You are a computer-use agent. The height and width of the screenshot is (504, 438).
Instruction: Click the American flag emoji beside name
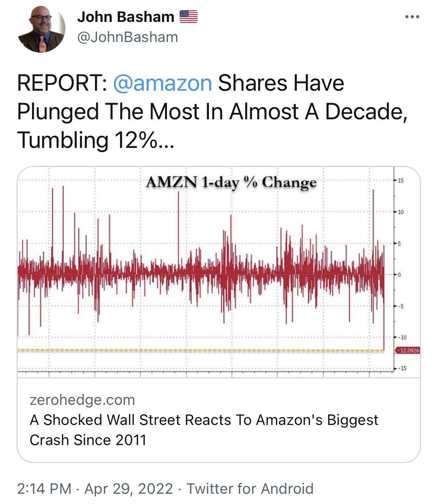pos(188,17)
